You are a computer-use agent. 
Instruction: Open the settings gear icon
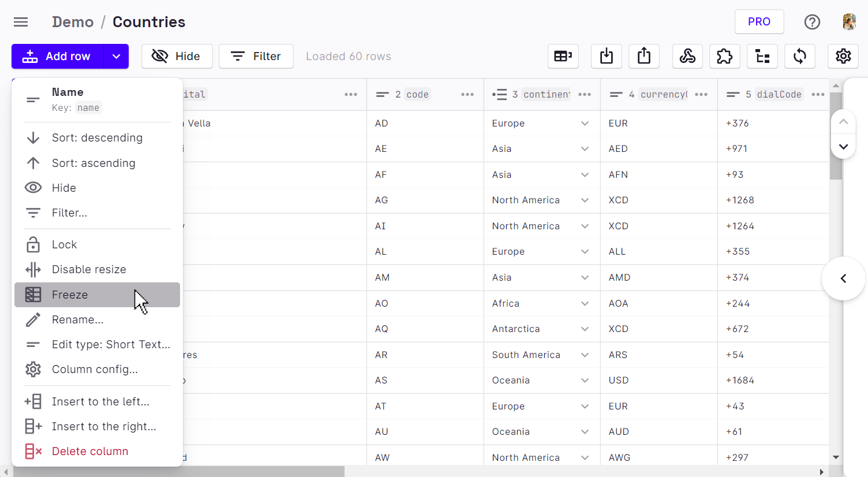click(x=843, y=56)
